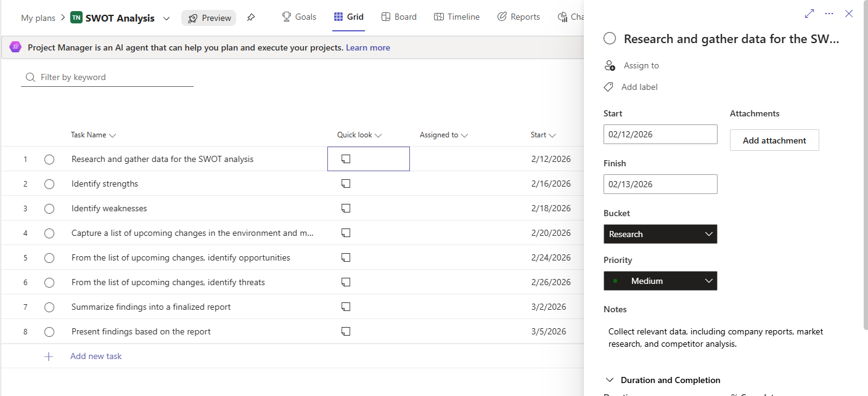Open the Bucket dropdown showing Research
Viewport: 868px width, 396px height.
click(660, 234)
